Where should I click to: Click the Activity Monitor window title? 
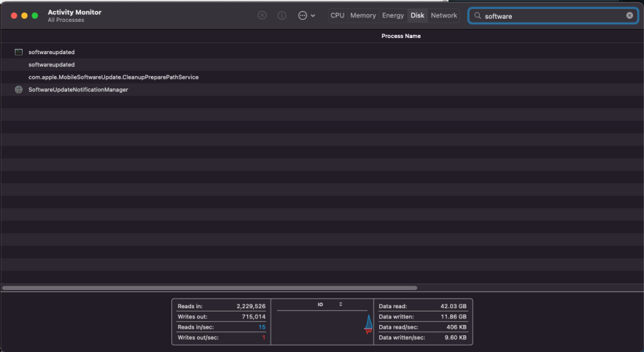click(x=74, y=12)
